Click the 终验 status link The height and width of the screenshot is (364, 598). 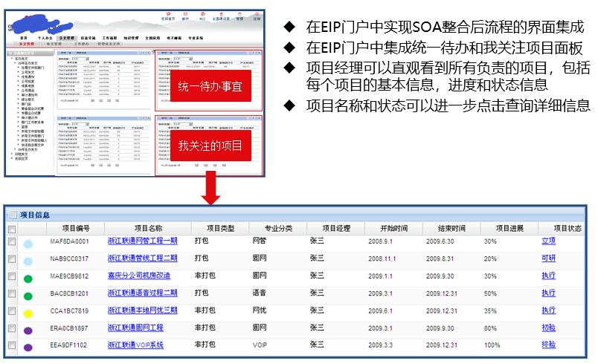pyautogui.click(x=549, y=345)
